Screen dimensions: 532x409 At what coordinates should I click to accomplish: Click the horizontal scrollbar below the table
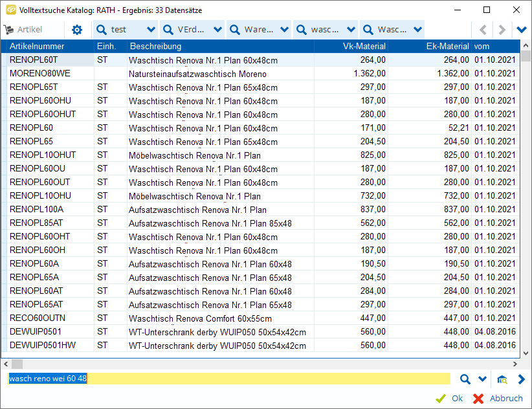pos(259,364)
